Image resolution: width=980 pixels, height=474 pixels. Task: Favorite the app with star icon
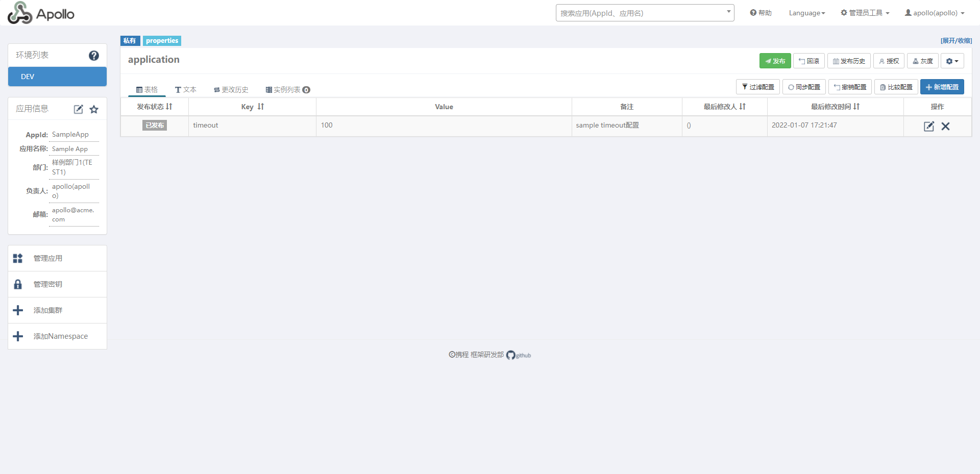(94, 109)
